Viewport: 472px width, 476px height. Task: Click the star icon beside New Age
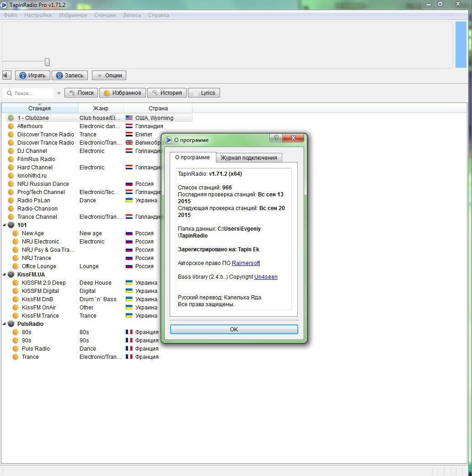coord(16,233)
